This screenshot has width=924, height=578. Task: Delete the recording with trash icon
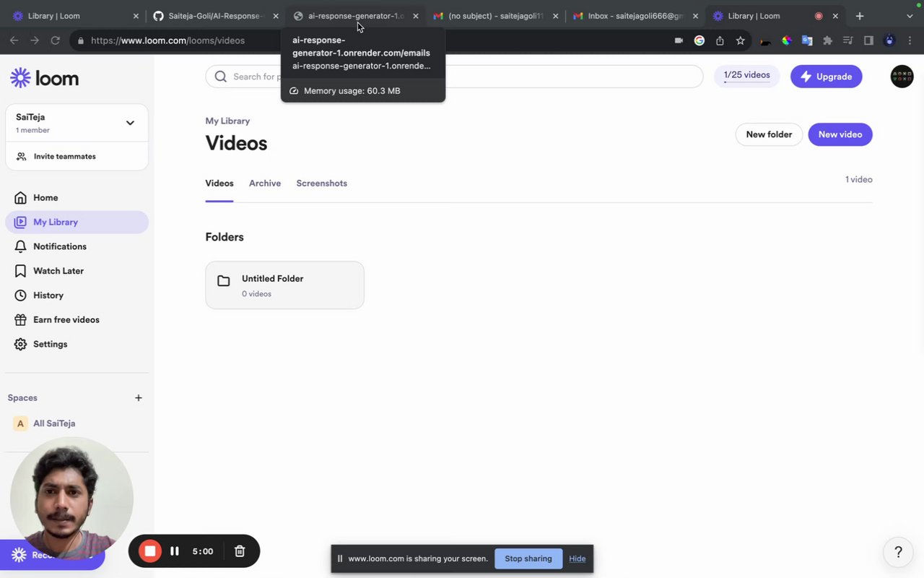[240, 551]
